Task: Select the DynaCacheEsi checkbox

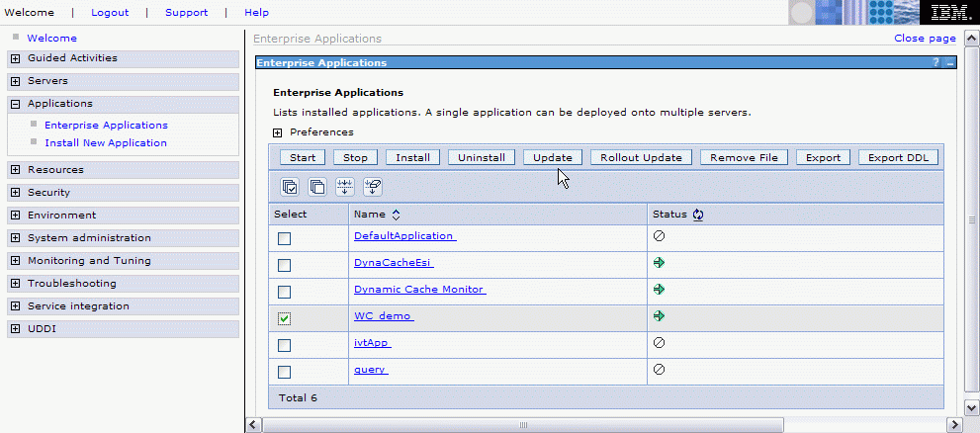Action: pyautogui.click(x=285, y=266)
